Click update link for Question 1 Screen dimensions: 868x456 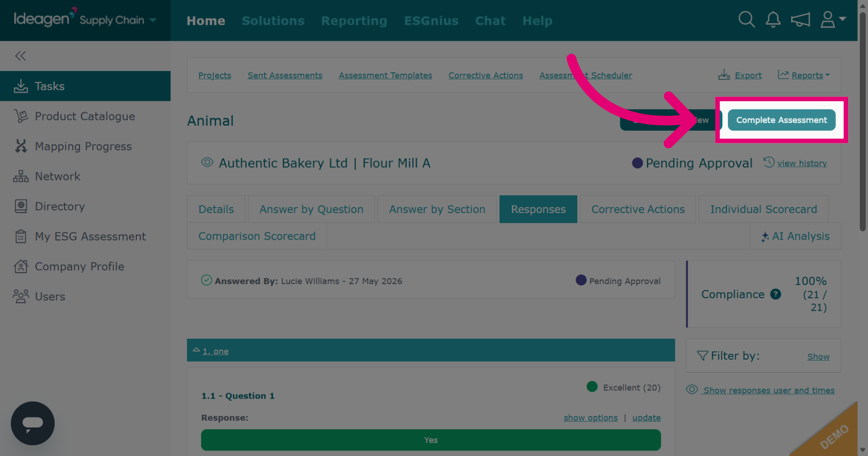coord(646,418)
